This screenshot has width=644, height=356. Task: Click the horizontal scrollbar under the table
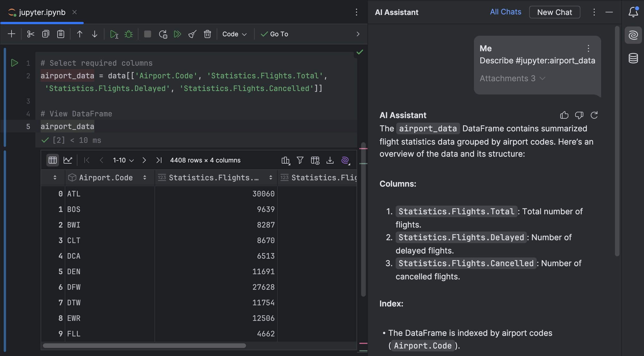144,345
